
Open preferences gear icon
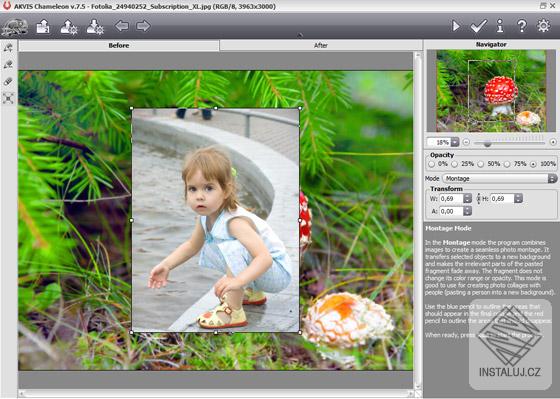point(544,26)
